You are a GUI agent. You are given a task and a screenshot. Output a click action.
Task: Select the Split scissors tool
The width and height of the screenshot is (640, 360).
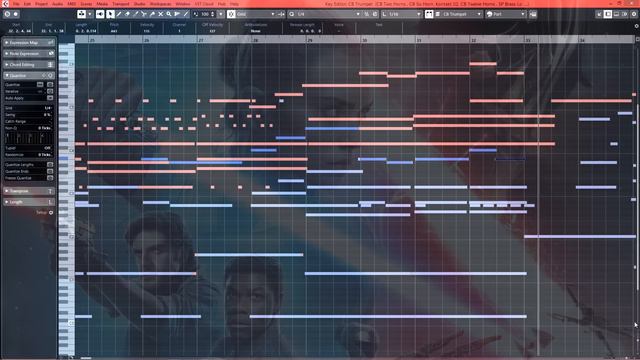tap(144, 14)
